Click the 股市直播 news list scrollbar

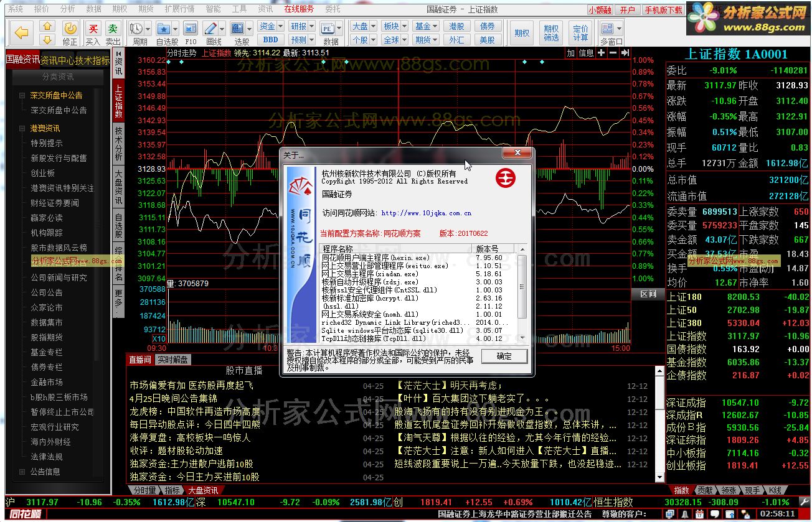coord(660,424)
